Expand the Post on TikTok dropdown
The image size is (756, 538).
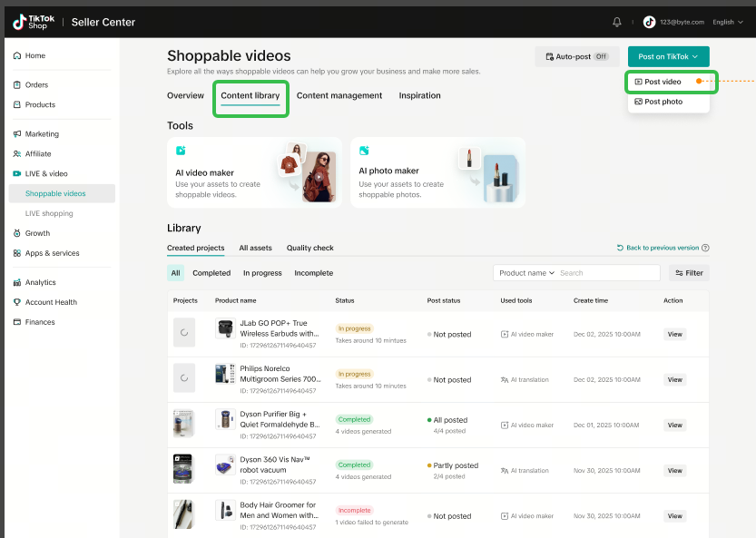click(668, 56)
